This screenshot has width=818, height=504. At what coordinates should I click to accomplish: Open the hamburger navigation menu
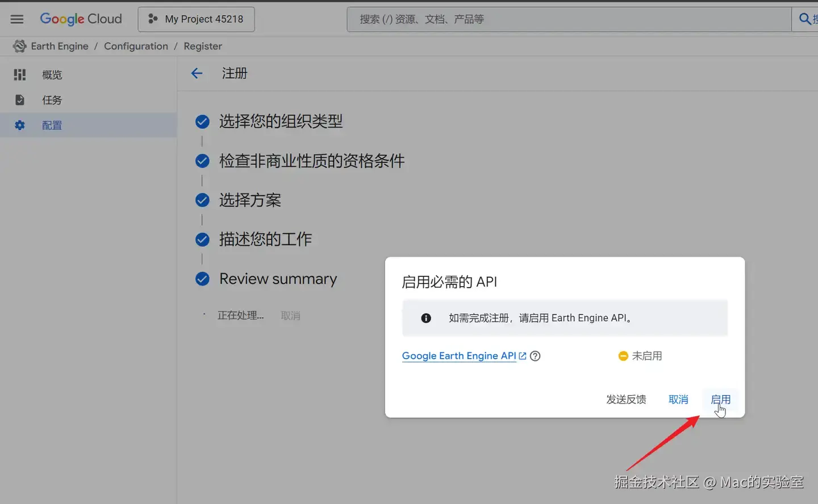click(17, 19)
